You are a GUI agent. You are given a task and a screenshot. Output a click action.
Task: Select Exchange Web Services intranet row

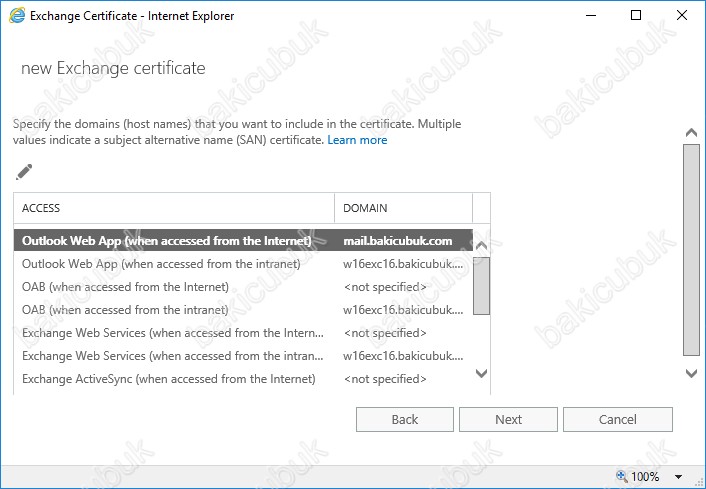[243, 356]
